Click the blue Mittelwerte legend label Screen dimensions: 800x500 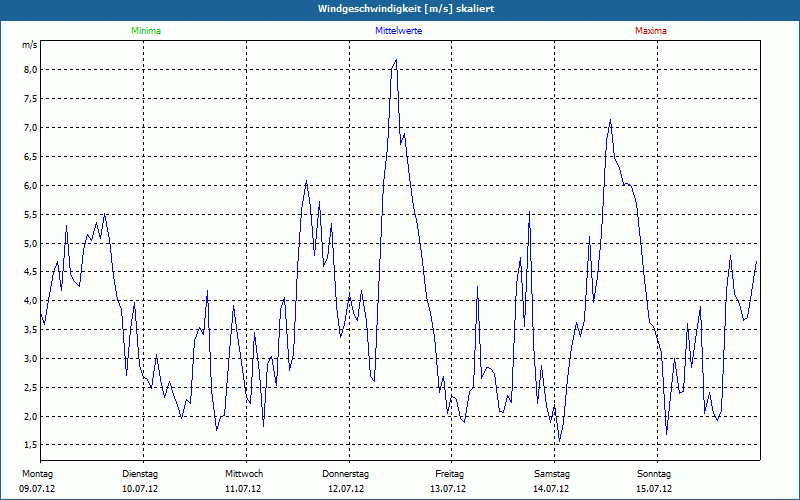(x=398, y=31)
